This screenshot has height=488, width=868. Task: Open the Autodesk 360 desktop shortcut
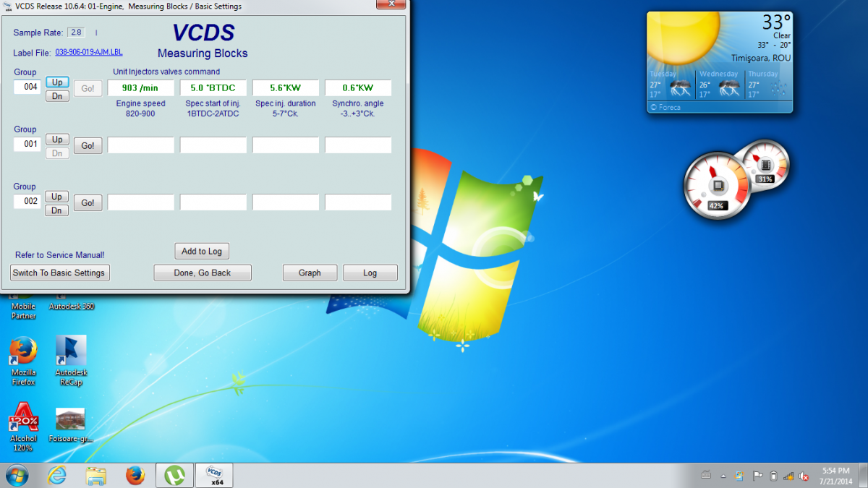(x=71, y=304)
